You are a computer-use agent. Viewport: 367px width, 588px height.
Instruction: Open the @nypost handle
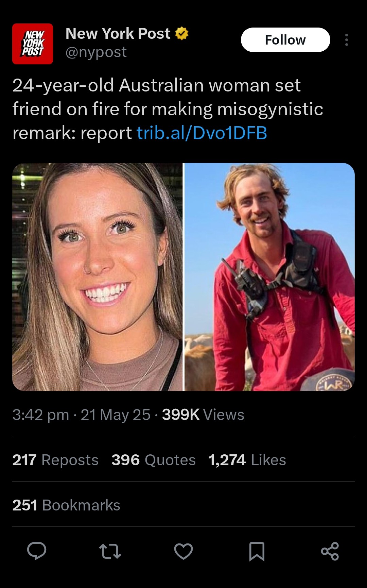96,52
